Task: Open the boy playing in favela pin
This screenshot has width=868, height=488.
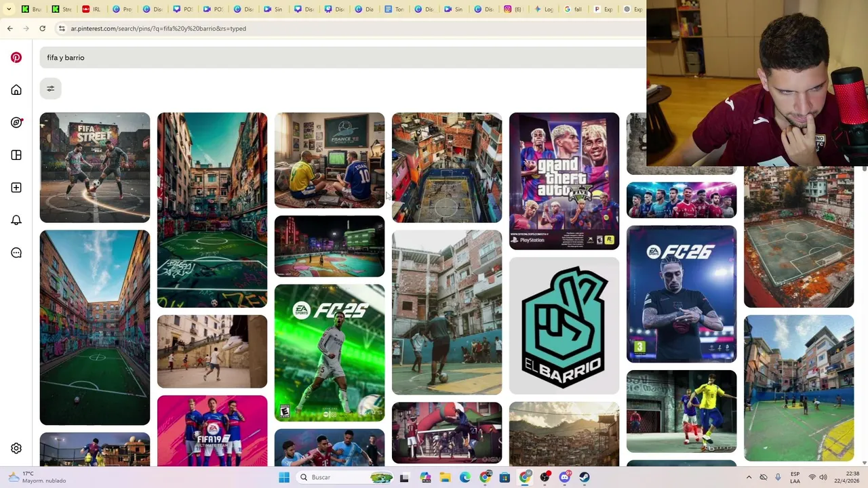Action: [447, 312]
